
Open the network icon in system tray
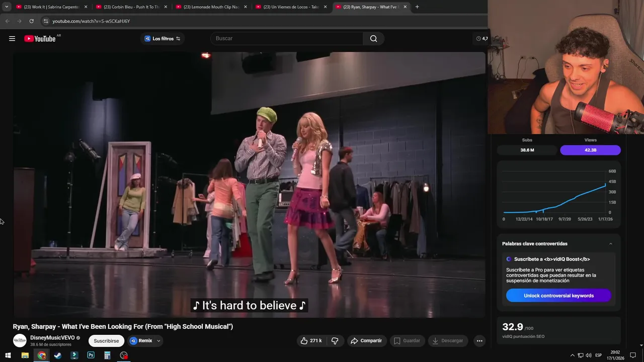click(580, 355)
